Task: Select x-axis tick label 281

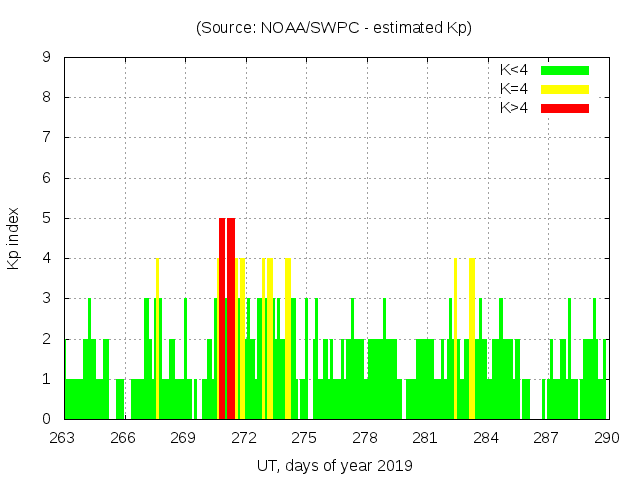Action: (x=425, y=438)
